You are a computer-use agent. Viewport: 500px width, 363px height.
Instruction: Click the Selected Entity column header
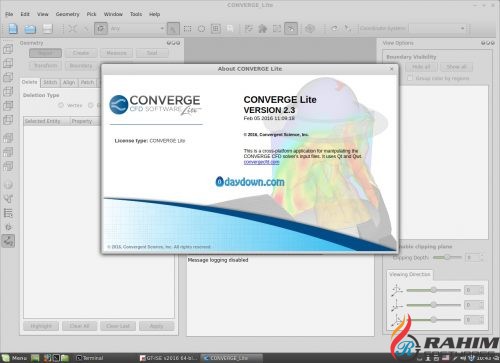pyautogui.click(x=47, y=121)
